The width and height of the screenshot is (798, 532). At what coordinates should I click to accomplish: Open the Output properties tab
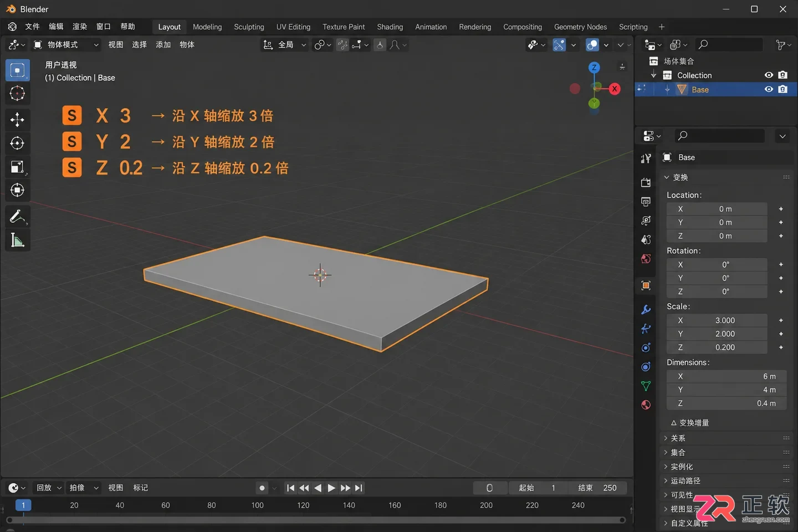646,202
